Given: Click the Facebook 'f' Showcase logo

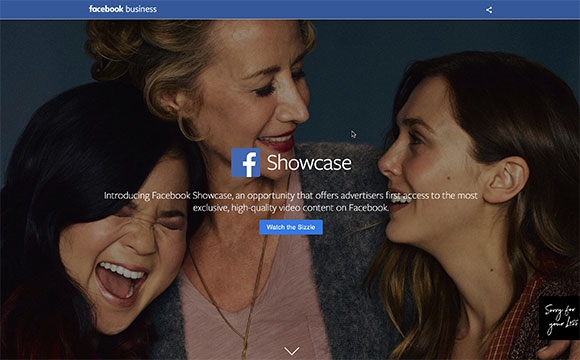Looking at the screenshot, I should (x=246, y=163).
